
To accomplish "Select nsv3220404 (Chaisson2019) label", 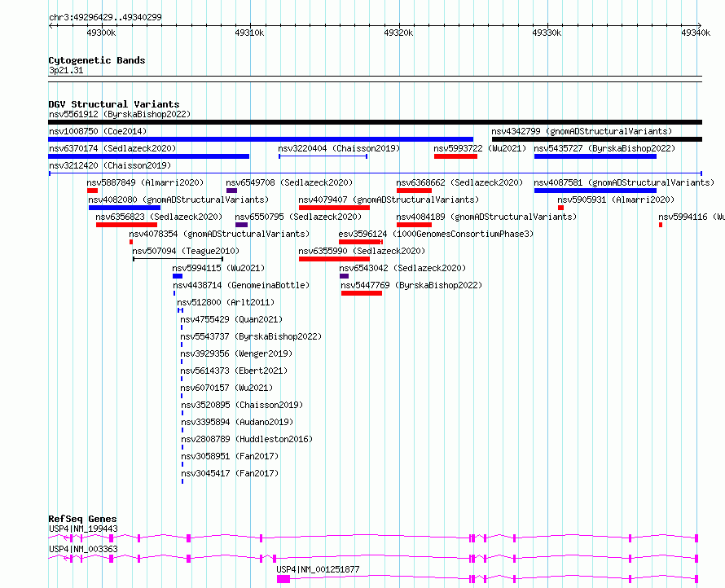I will tap(339, 148).
